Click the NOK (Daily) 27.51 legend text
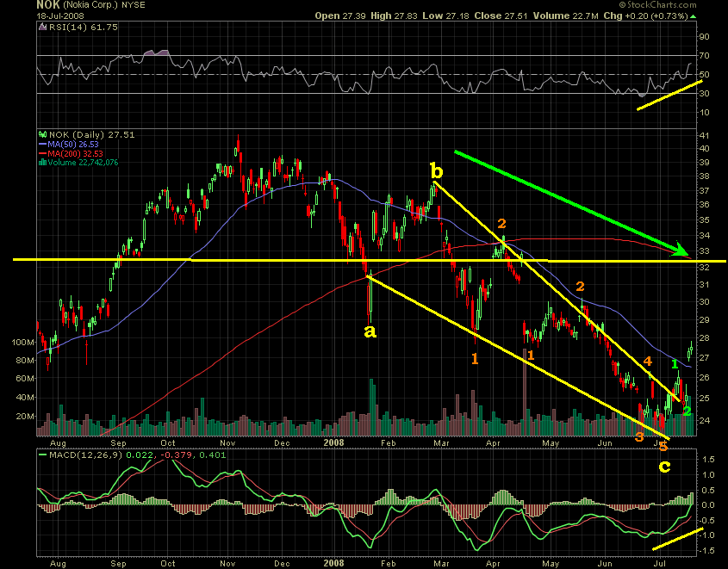This screenshot has height=569, width=728. [x=92, y=135]
